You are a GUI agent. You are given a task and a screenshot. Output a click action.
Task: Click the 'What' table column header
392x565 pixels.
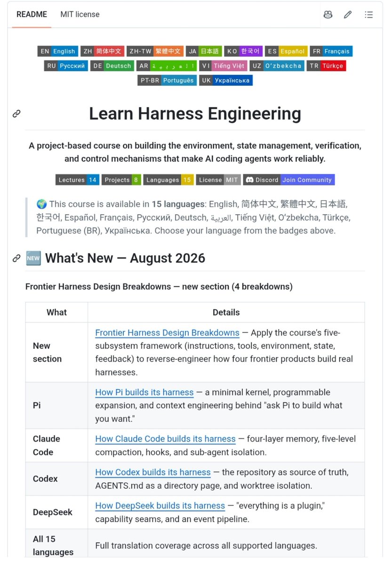[x=56, y=312]
